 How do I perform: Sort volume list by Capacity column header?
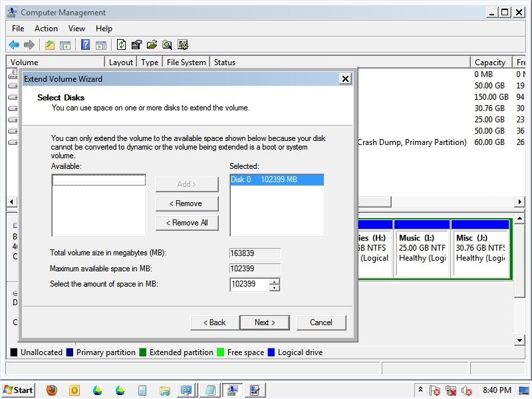(x=490, y=63)
